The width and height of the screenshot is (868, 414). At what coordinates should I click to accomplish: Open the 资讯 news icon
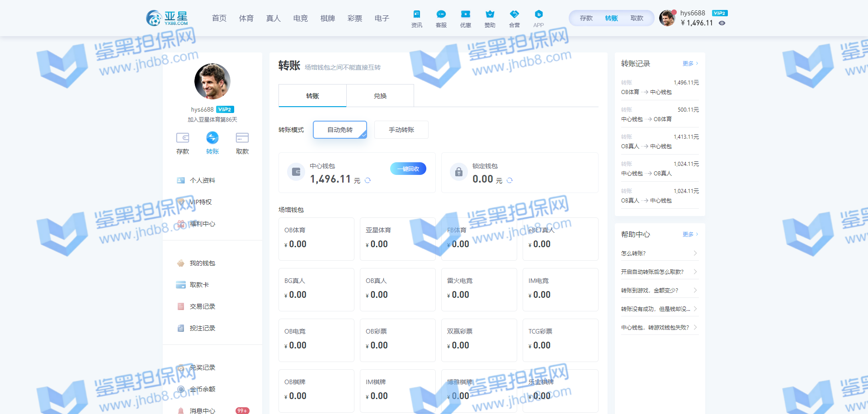[x=416, y=15]
